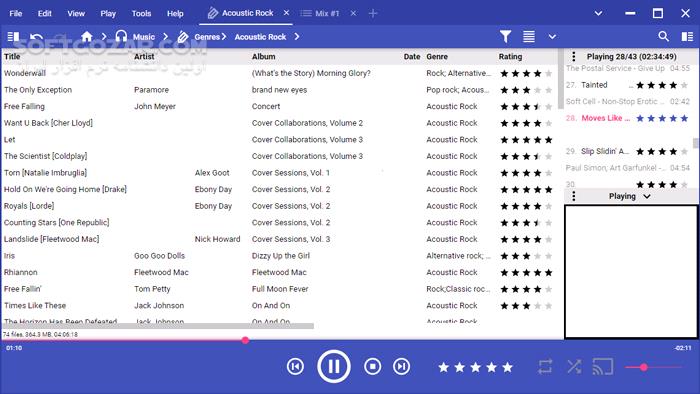Viewport: 700px width, 394px height.
Task: Skip to the next track
Action: [401, 367]
